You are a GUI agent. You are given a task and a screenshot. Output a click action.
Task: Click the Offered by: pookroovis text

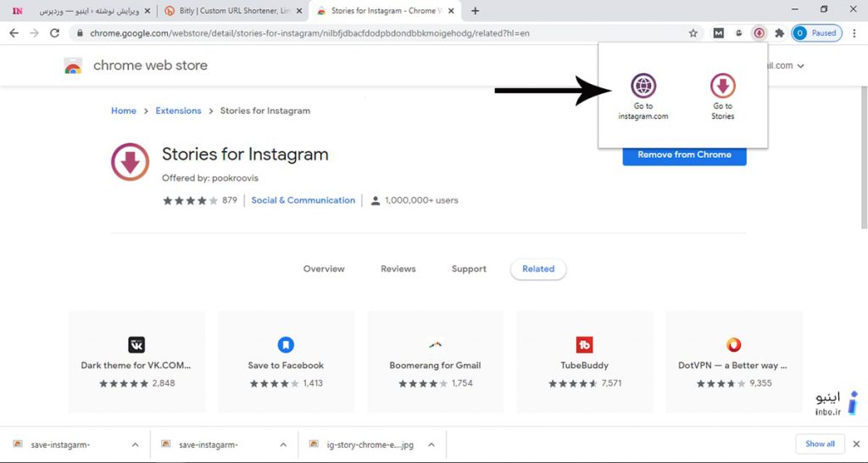(210, 178)
